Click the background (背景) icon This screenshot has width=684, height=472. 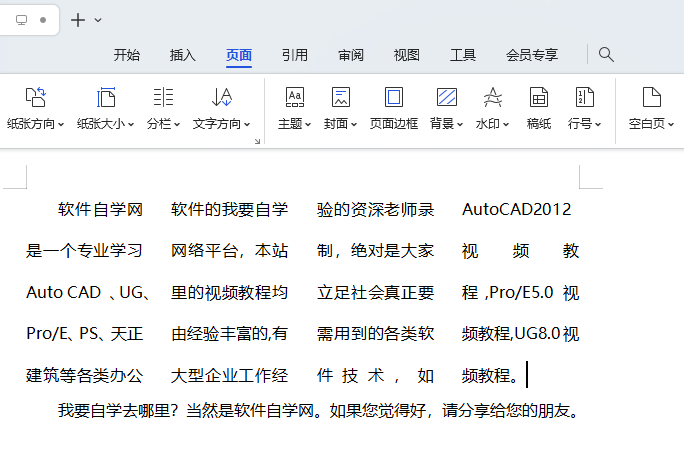pos(447,97)
